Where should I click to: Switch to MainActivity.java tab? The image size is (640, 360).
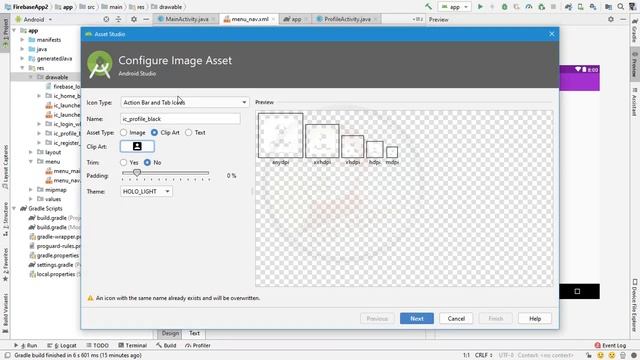point(186,19)
